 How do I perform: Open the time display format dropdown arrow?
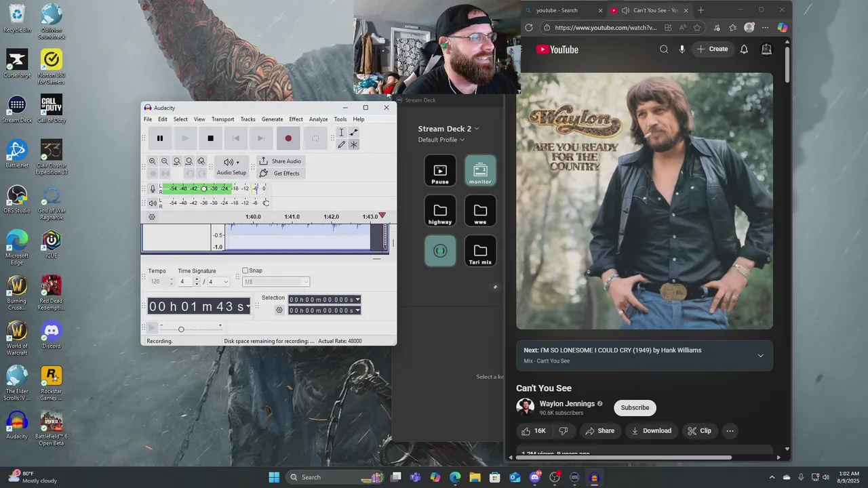tap(248, 307)
